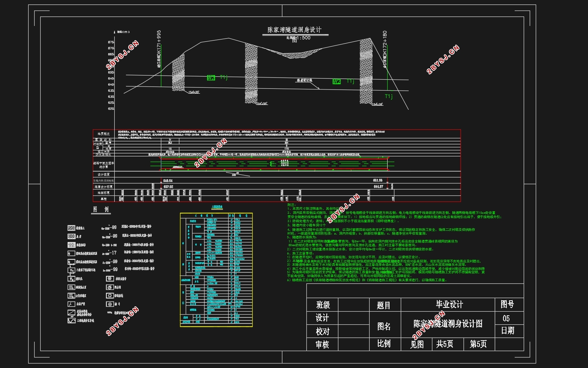Click the 设计坡度 row header

coord(103,174)
